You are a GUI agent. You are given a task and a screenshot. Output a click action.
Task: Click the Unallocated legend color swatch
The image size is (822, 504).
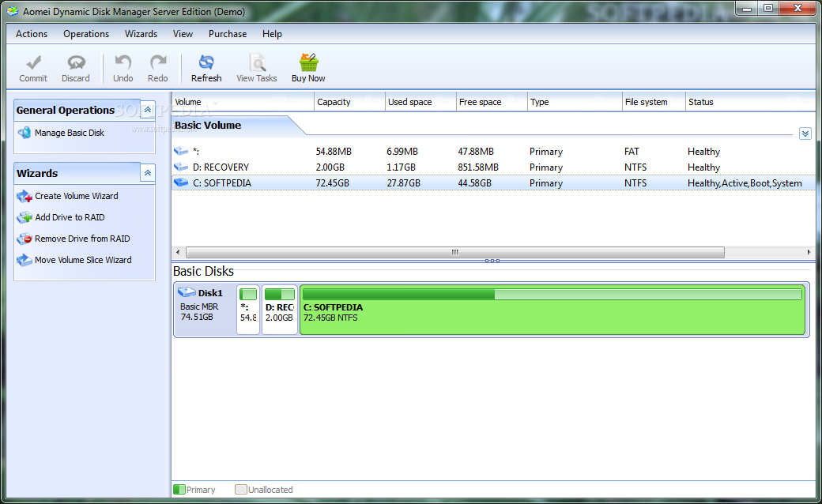point(240,489)
